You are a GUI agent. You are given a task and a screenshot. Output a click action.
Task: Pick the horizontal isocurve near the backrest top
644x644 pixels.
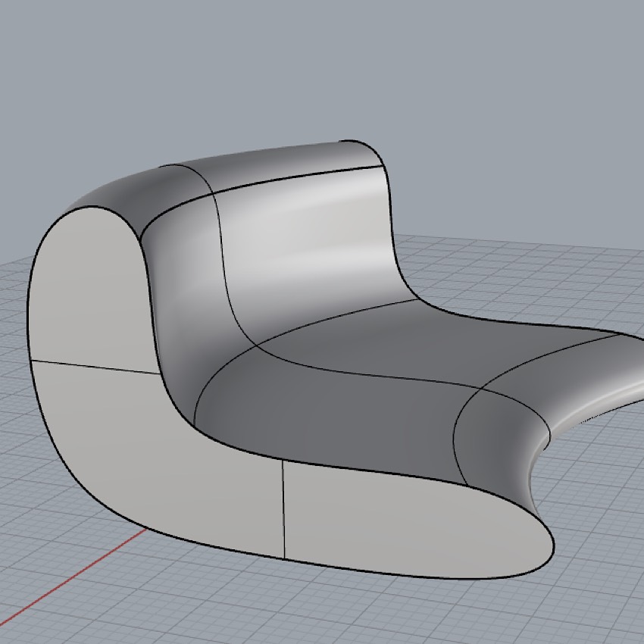(x=303, y=182)
